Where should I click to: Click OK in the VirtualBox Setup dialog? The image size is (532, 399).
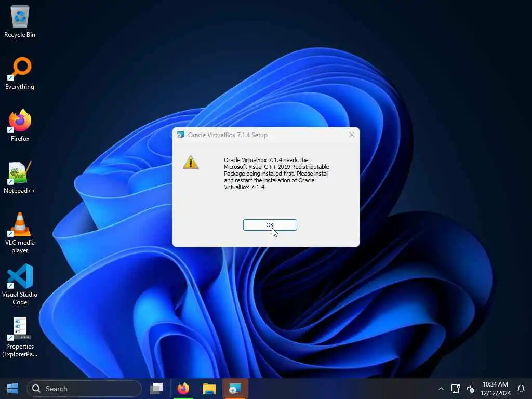click(270, 225)
